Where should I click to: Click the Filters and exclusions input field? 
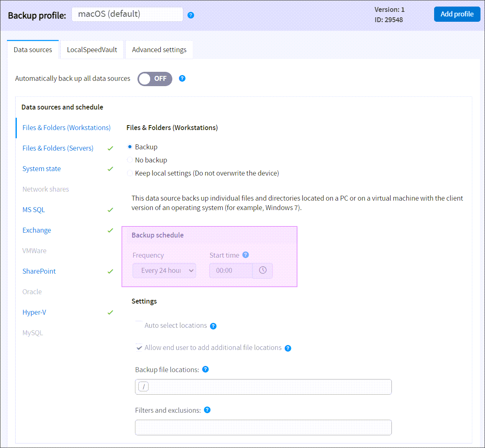[263, 427]
